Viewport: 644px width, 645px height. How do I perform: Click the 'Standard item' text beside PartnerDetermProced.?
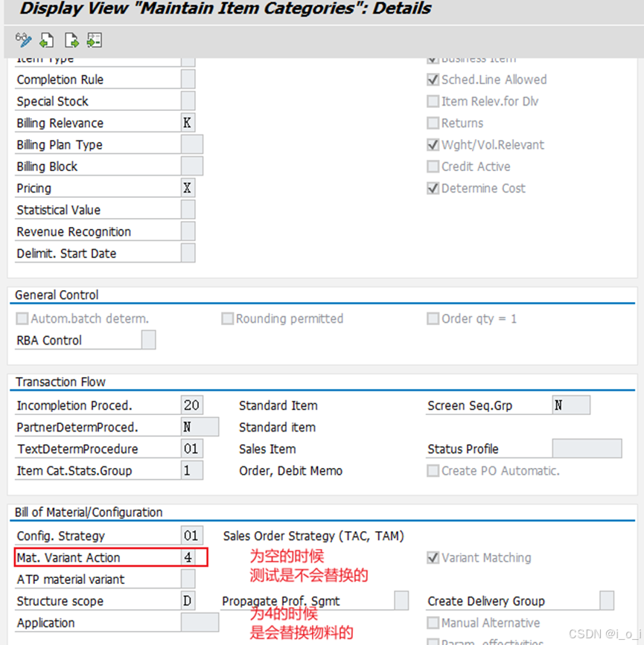[277, 427]
